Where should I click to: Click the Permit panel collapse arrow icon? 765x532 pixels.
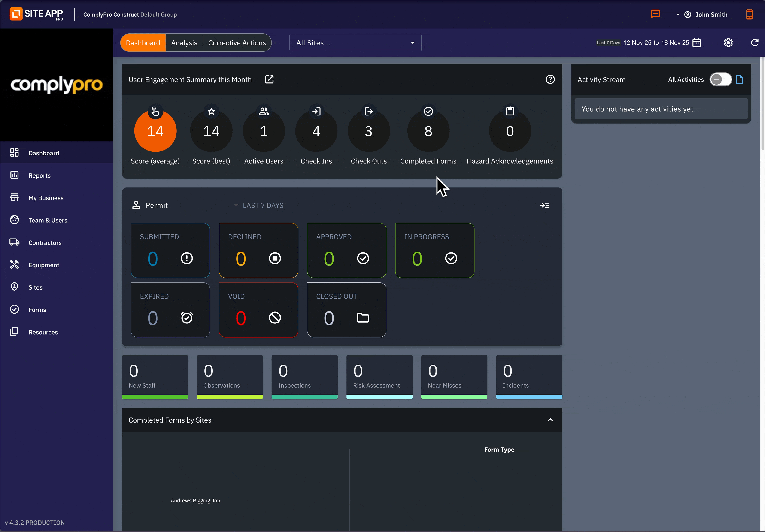[544, 205]
